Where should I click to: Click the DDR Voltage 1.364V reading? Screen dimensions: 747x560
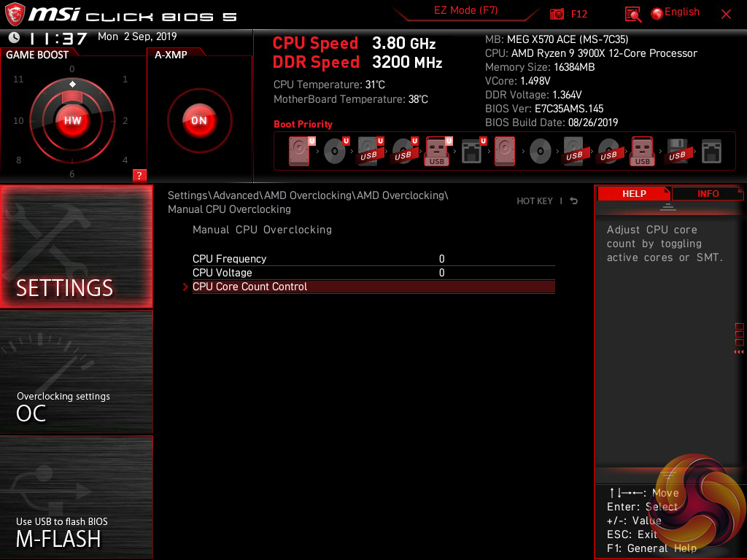533,95
